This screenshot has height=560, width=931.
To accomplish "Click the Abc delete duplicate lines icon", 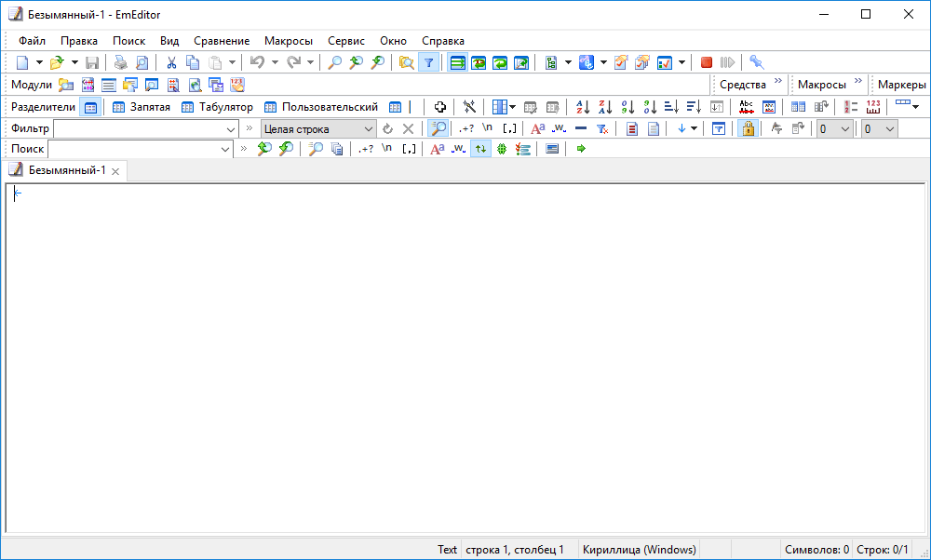I will click(x=747, y=107).
